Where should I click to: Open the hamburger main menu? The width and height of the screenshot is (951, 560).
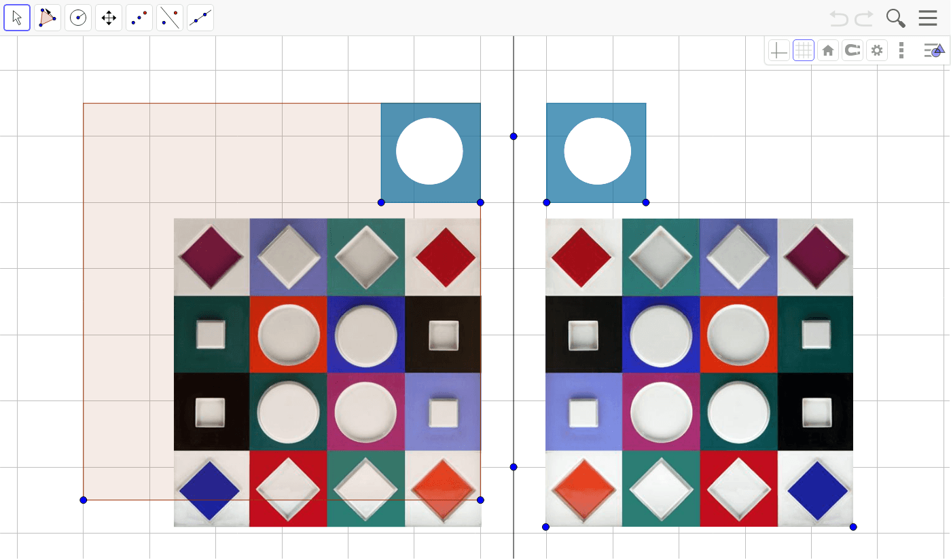[928, 18]
